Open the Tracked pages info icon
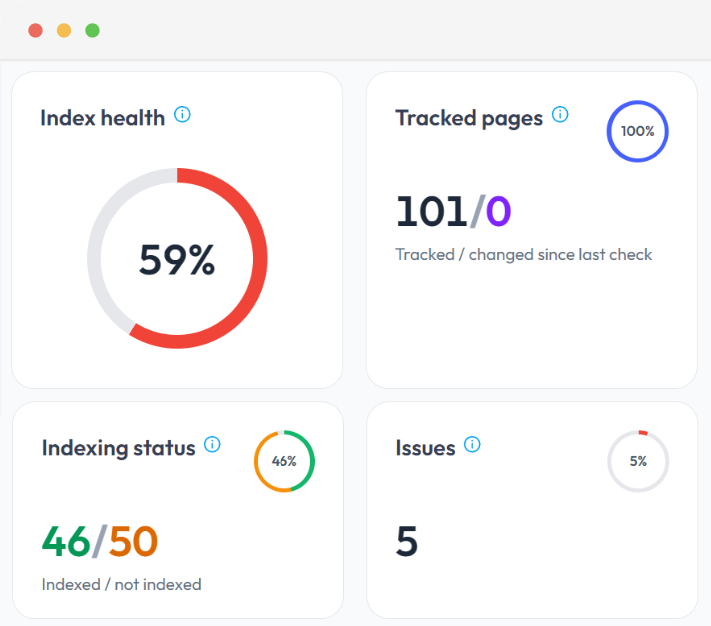The height and width of the screenshot is (626, 711). [560, 114]
